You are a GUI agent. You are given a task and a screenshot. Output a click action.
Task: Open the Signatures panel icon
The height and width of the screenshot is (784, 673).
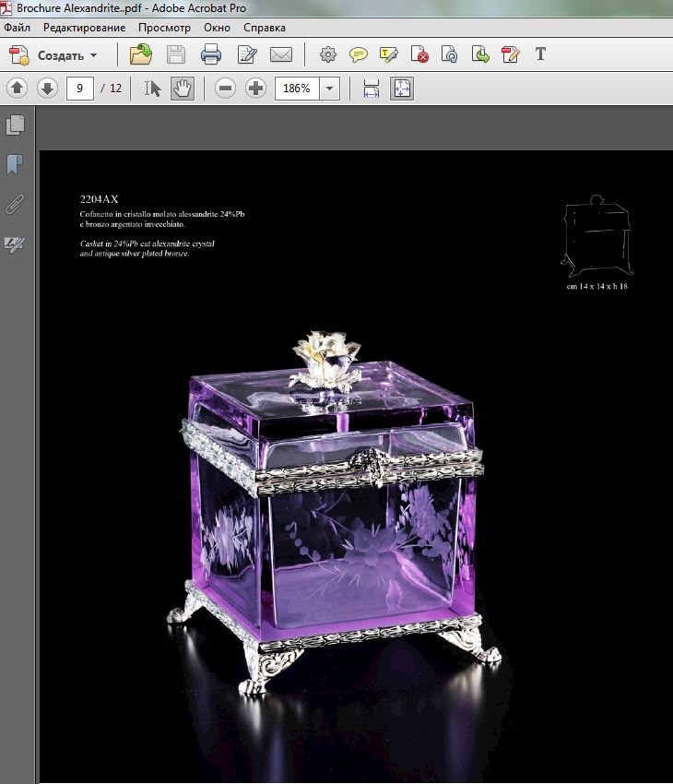click(x=15, y=244)
